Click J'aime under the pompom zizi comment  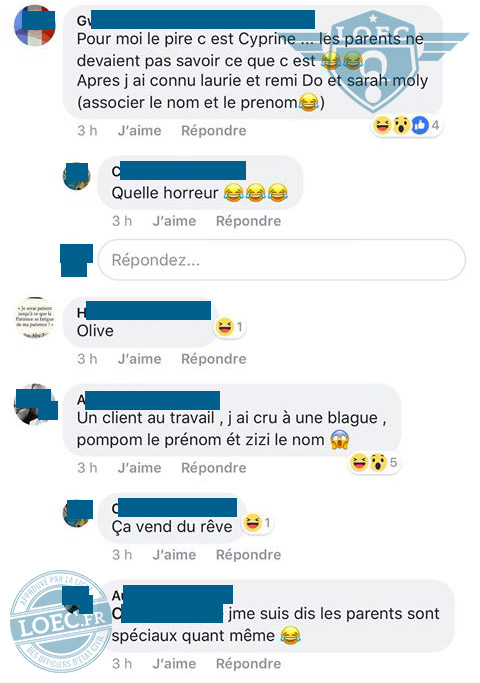pos(139,468)
